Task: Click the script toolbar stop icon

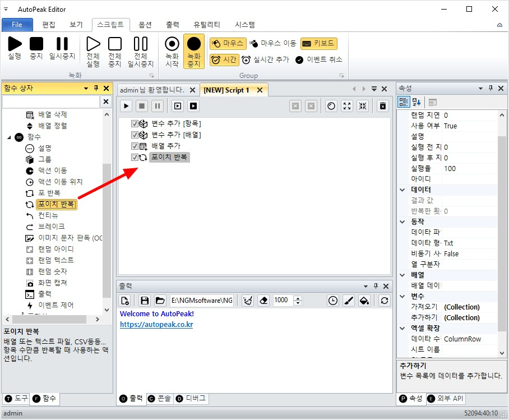Action: pos(142,106)
